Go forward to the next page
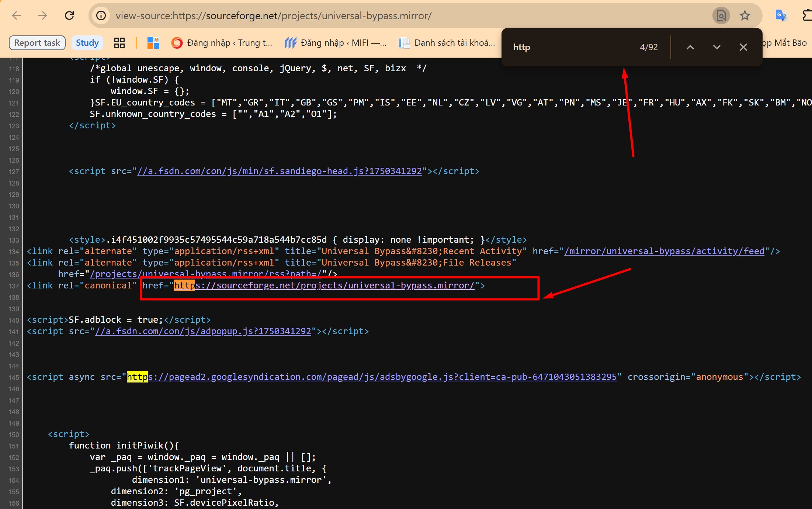Image resolution: width=812 pixels, height=509 pixels. pos(43,15)
